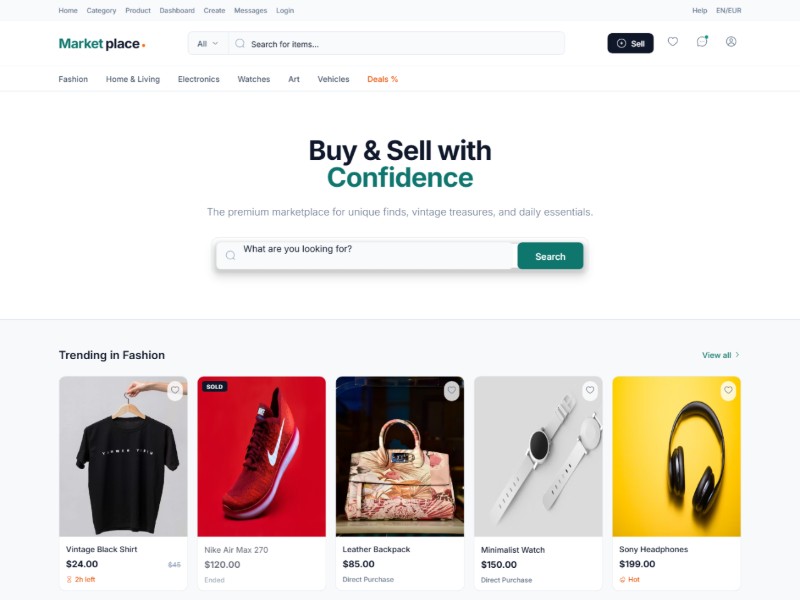Open the Electronics category tab

pos(198,79)
